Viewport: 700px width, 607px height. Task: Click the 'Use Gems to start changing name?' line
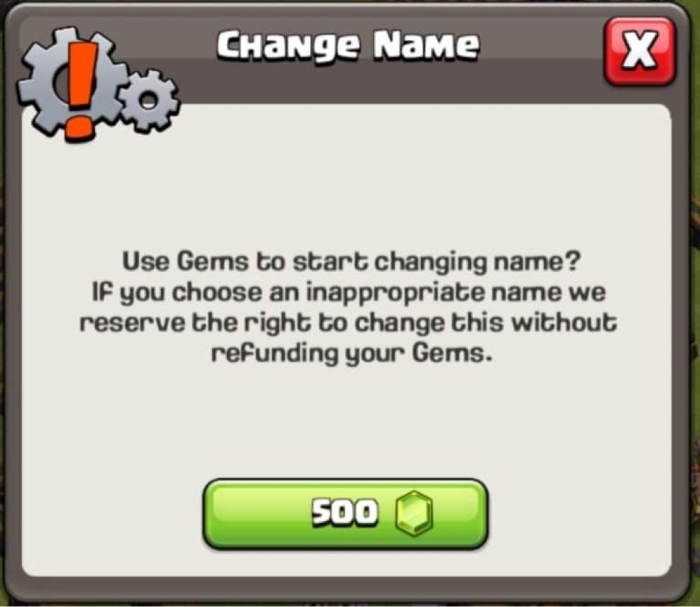coord(350,262)
